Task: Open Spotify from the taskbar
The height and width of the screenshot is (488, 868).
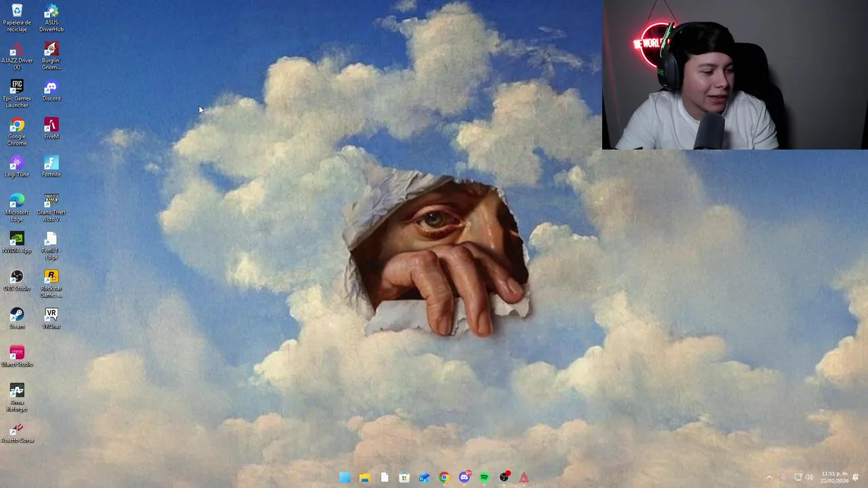Action: tap(484, 478)
